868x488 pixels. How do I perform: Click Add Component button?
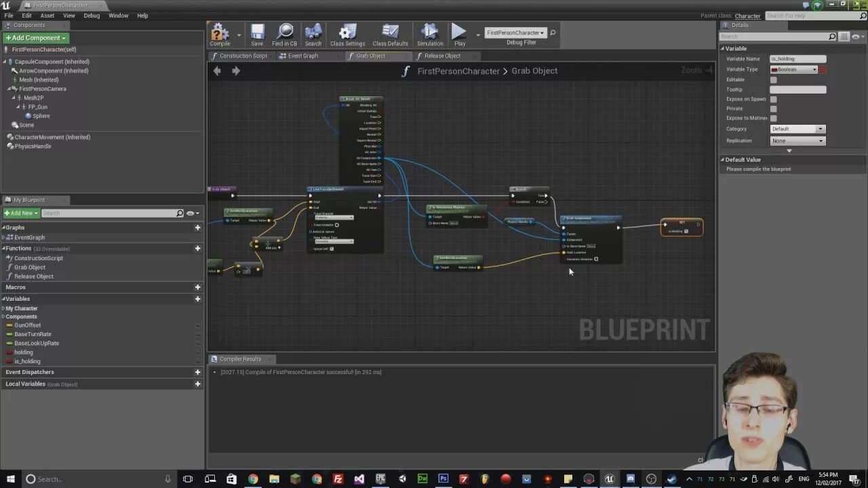pos(36,38)
